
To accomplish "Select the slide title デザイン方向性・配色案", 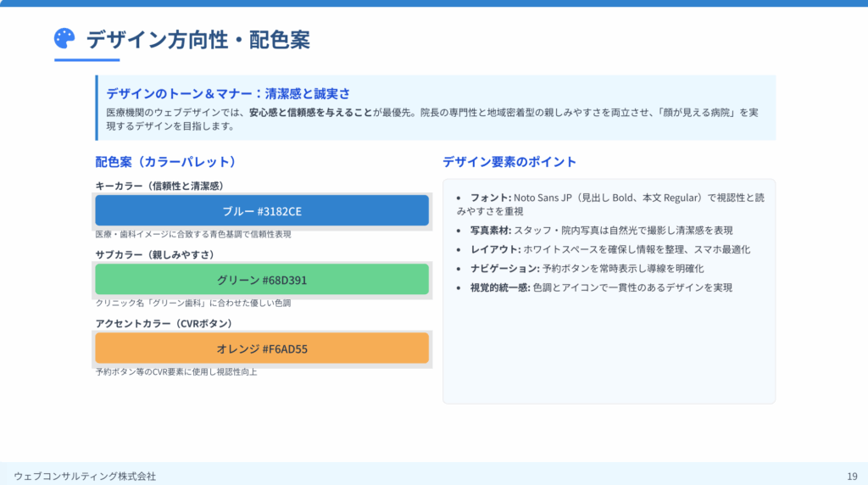I will point(198,39).
